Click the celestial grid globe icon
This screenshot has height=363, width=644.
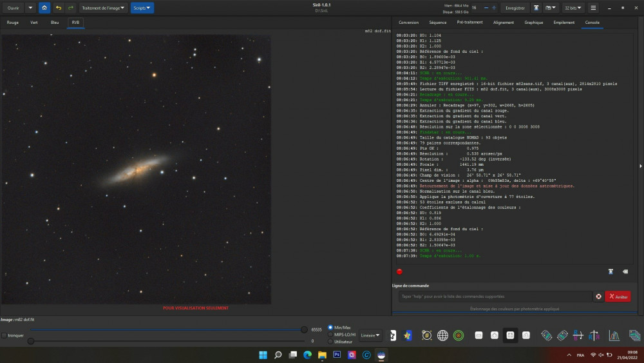click(443, 335)
